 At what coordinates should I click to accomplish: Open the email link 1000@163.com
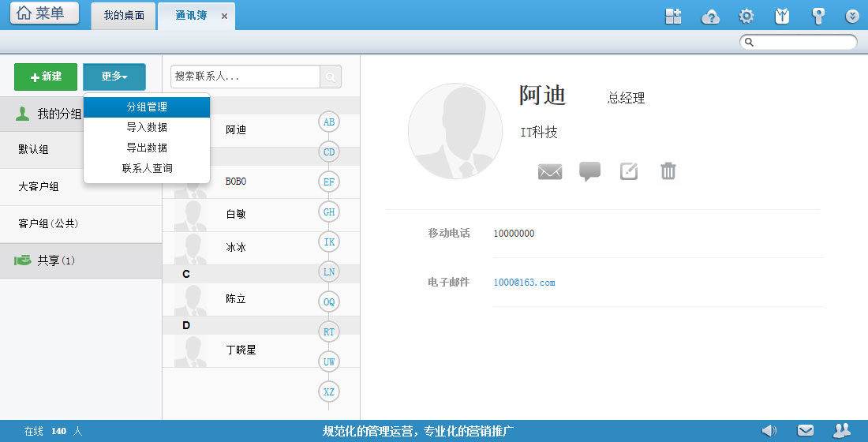tap(524, 283)
